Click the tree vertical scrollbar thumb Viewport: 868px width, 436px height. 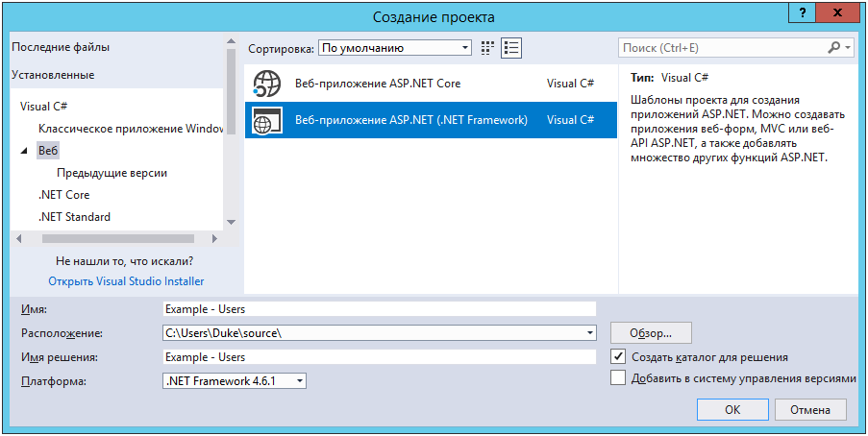231,91
